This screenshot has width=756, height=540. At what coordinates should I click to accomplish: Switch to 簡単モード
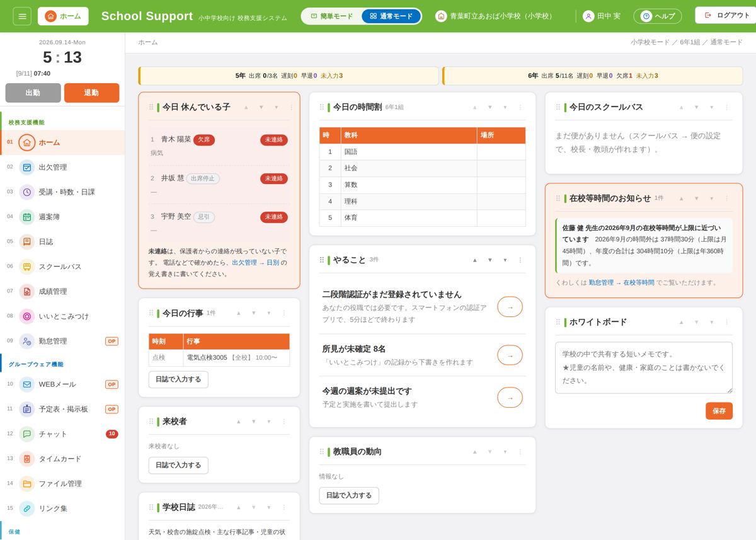(332, 16)
